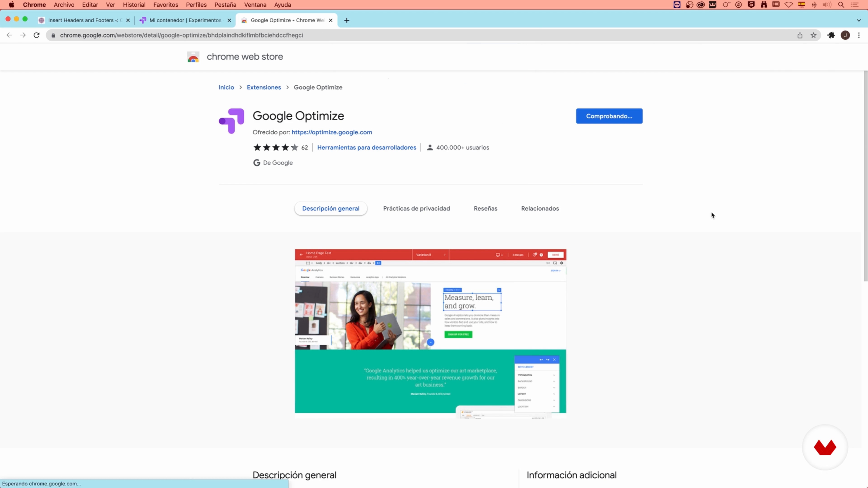Reload the current page
Viewport: 868px width, 488px height.
(x=36, y=35)
